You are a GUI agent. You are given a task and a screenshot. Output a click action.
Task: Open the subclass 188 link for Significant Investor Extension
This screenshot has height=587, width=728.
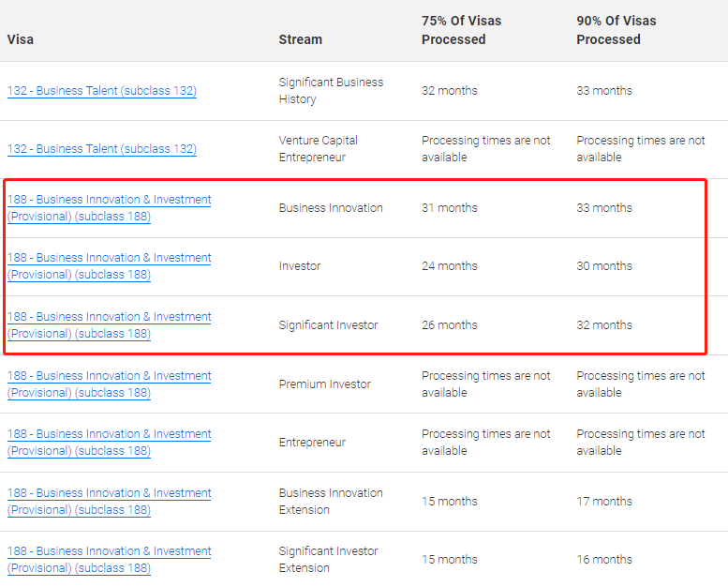pyautogui.click(x=109, y=559)
